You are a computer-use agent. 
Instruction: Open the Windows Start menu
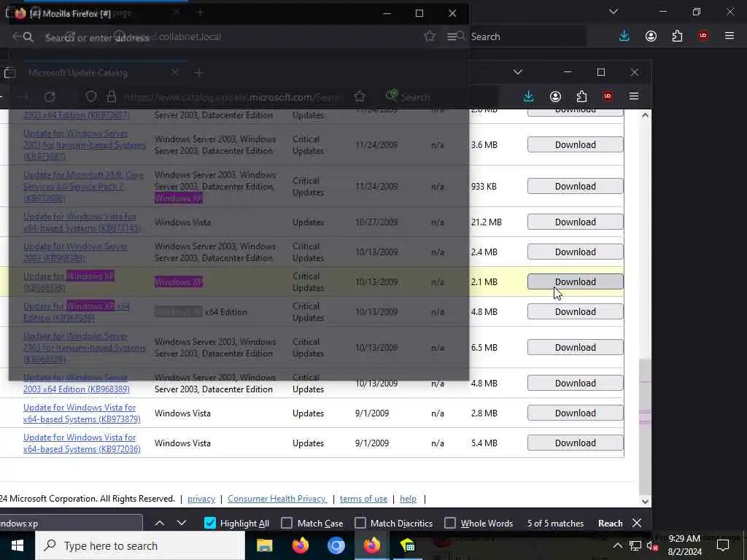(18, 545)
